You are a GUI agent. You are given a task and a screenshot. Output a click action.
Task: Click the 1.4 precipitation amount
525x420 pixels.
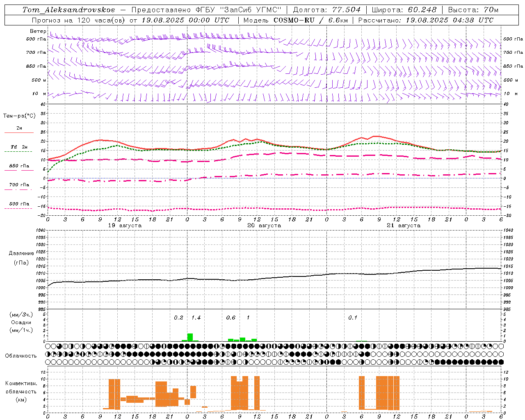[x=196, y=318]
